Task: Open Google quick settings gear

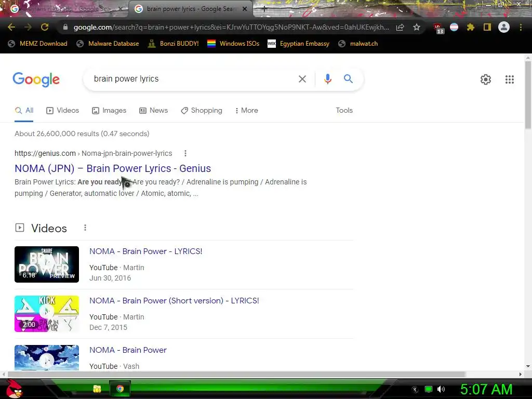Action: [486, 79]
